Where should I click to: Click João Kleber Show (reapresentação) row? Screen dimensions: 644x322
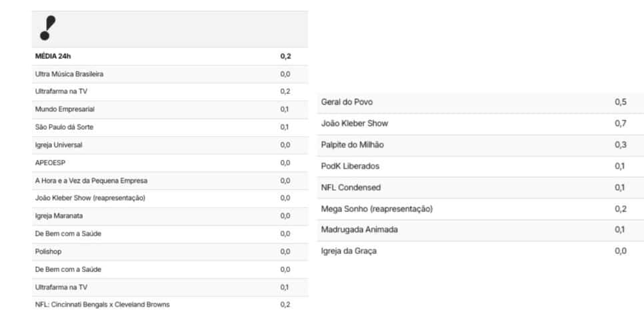pos(170,199)
